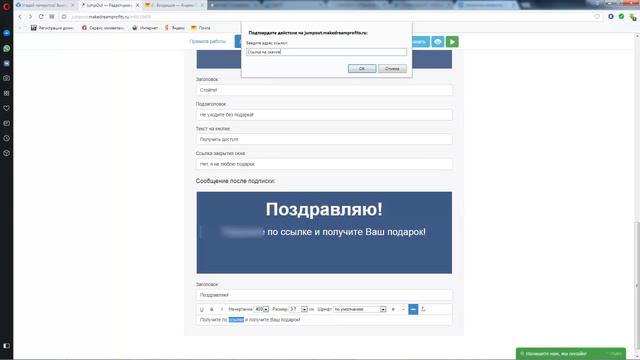Open Messenger in the Opera sidebar
Image resolution: width=640 pixels, height=360 pixels.
point(7,33)
